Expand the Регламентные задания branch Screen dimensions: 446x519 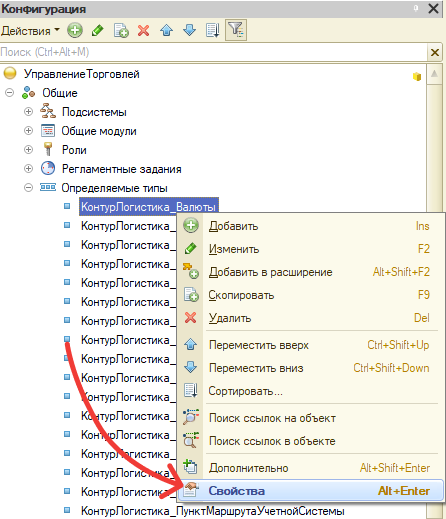(x=29, y=168)
